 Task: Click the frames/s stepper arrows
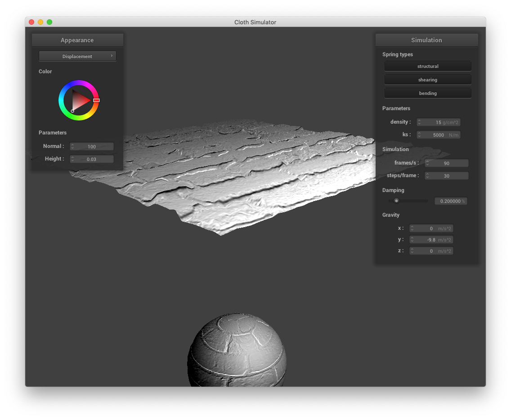pos(428,163)
